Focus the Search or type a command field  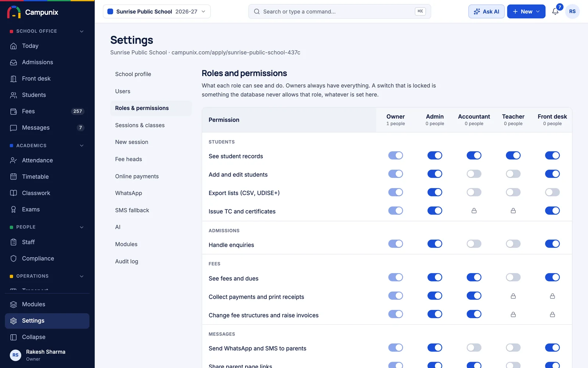339,11
